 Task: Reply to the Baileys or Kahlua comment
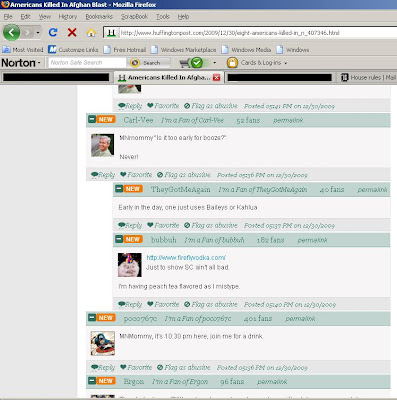pyautogui.click(x=130, y=225)
